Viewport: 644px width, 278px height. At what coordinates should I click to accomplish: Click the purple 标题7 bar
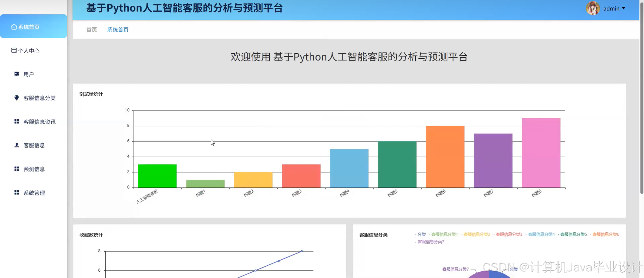(493, 160)
